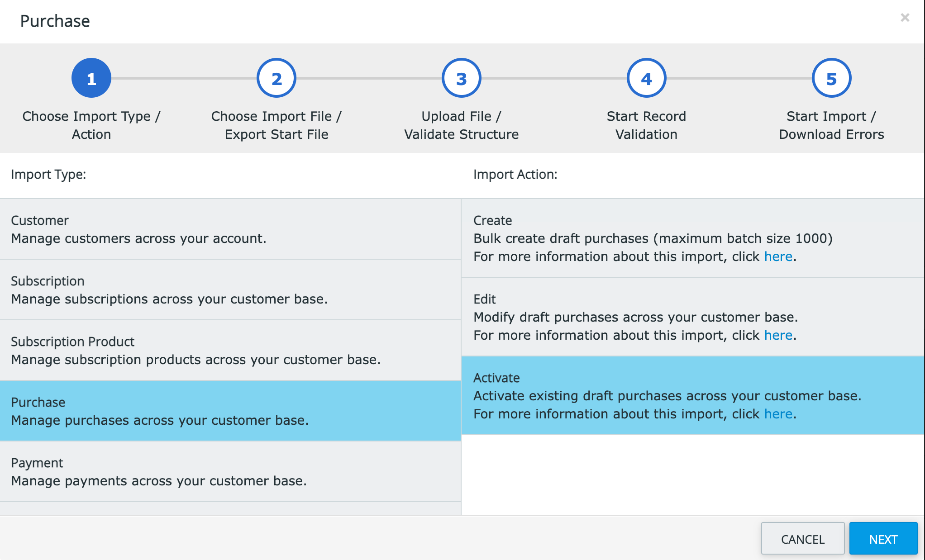
Task: Click 'Choose Import File / Export Start File' label
Action: click(277, 125)
